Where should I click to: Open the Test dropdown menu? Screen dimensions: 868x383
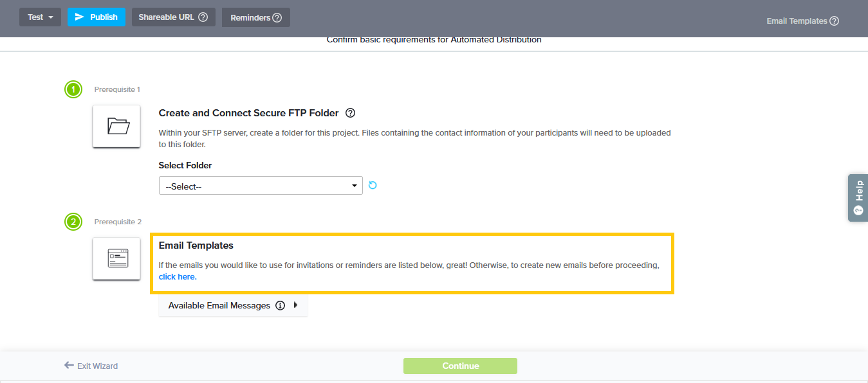(40, 17)
